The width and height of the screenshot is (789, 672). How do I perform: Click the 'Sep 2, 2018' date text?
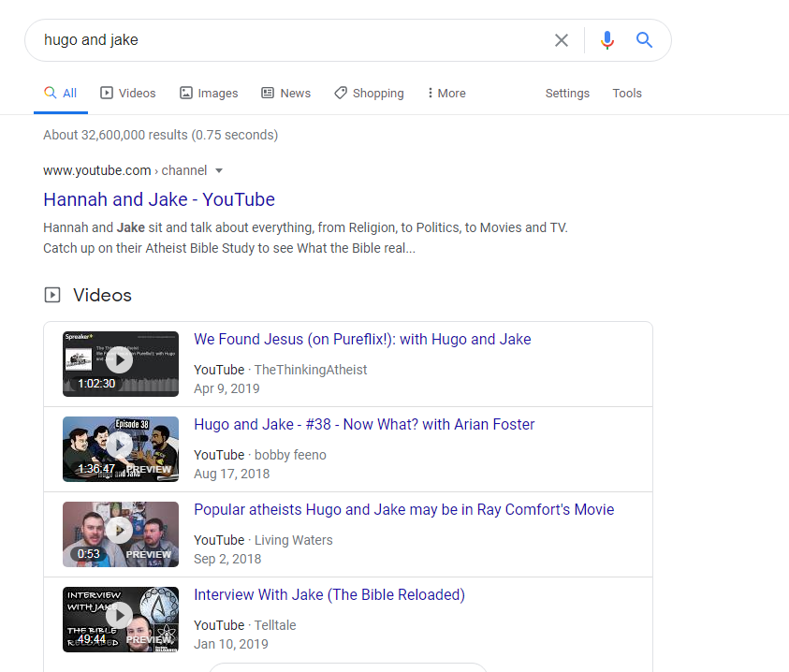tap(227, 559)
